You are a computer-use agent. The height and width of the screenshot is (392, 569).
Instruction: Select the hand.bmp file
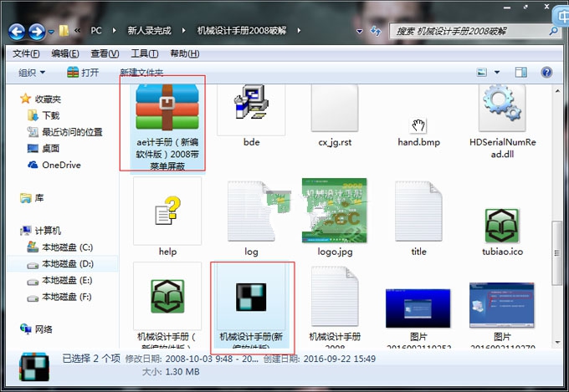[x=418, y=126]
